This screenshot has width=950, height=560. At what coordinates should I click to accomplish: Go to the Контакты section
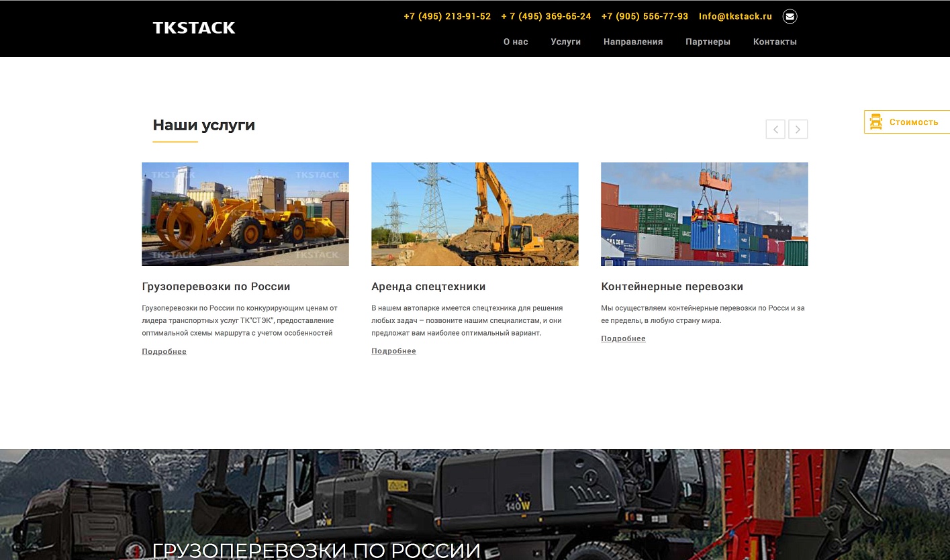point(775,42)
